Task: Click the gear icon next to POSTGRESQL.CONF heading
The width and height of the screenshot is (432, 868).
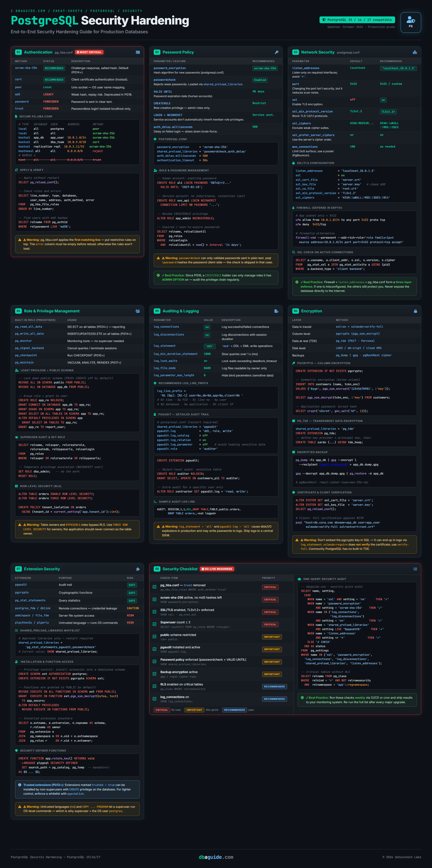Action: click(x=155, y=139)
